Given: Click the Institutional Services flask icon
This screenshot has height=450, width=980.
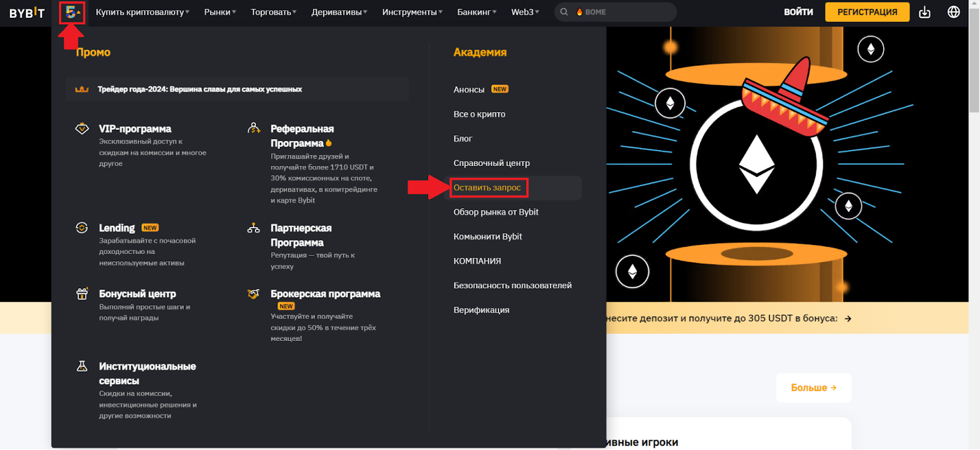Looking at the screenshot, I should pyautogui.click(x=82, y=366).
